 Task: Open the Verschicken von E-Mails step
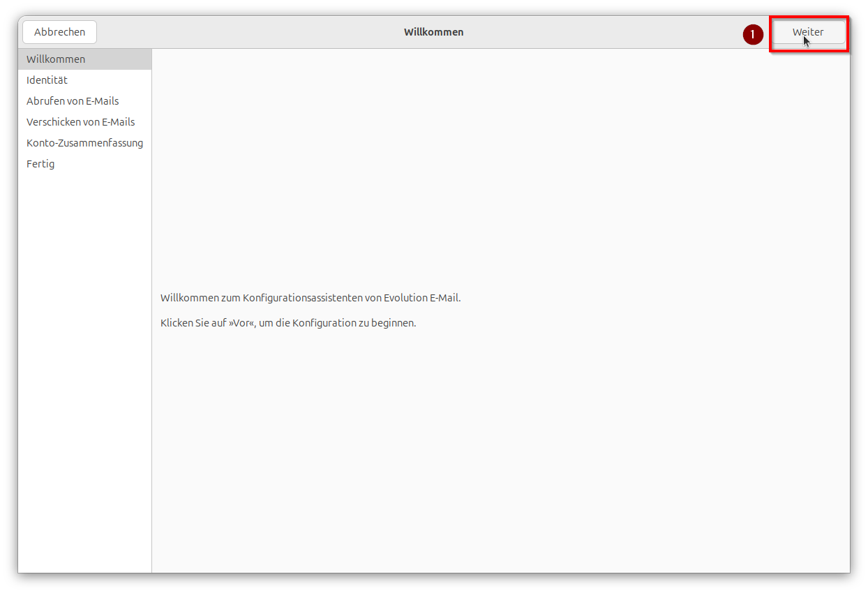(80, 121)
